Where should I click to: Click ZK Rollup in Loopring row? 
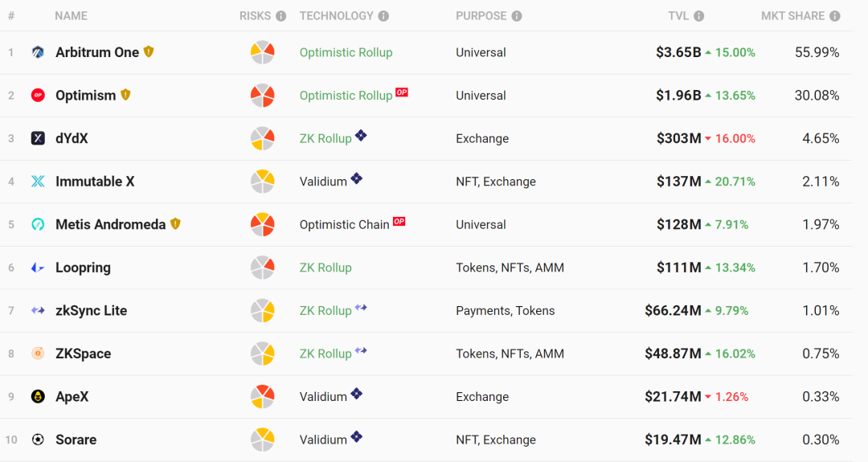pos(325,268)
